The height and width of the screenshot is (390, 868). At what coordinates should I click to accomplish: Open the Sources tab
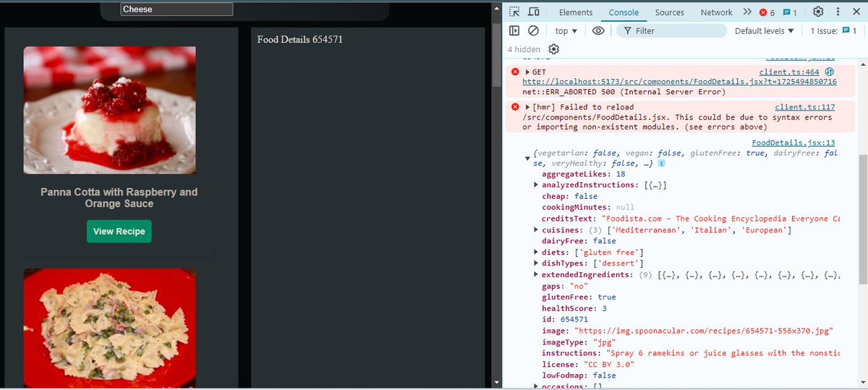(x=670, y=12)
